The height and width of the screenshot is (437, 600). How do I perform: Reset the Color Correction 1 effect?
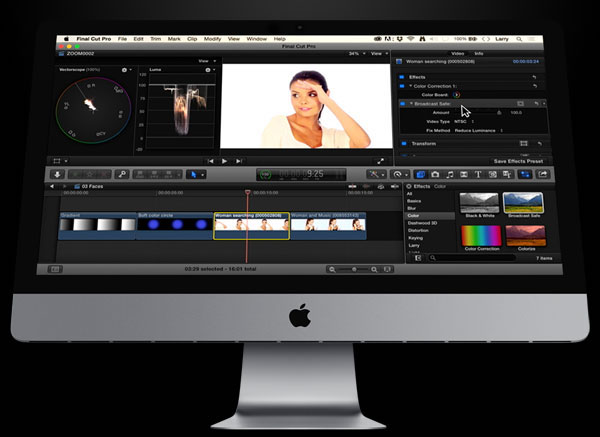pyautogui.click(x=534, y=85)
